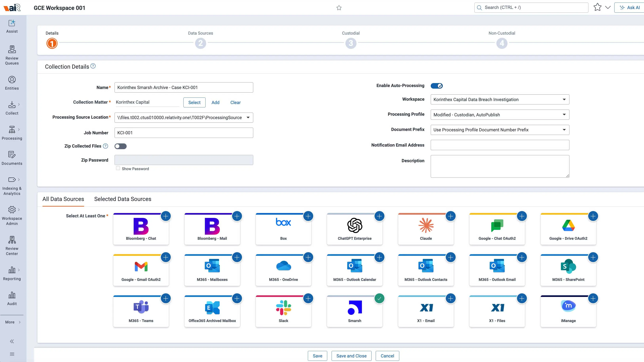Focus the Notification Email Address field
This screenshot has height=362, width=644.
tap(500, 145)
